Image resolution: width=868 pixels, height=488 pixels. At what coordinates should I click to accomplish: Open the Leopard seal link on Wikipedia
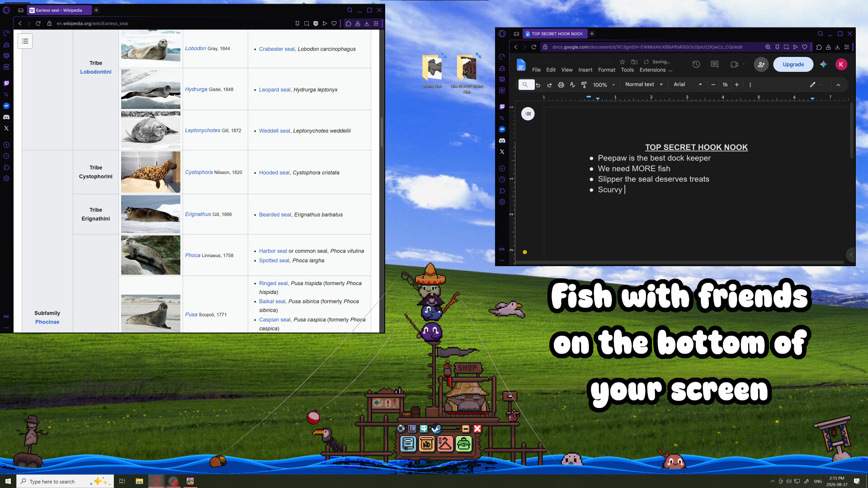pyautogui.click(x=274, y=90)
